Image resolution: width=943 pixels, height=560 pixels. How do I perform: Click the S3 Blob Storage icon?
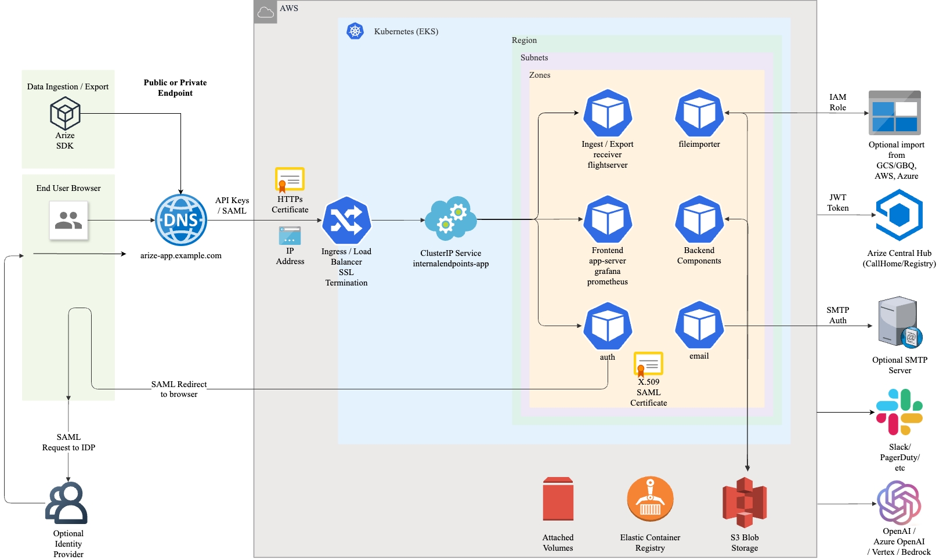745,502
